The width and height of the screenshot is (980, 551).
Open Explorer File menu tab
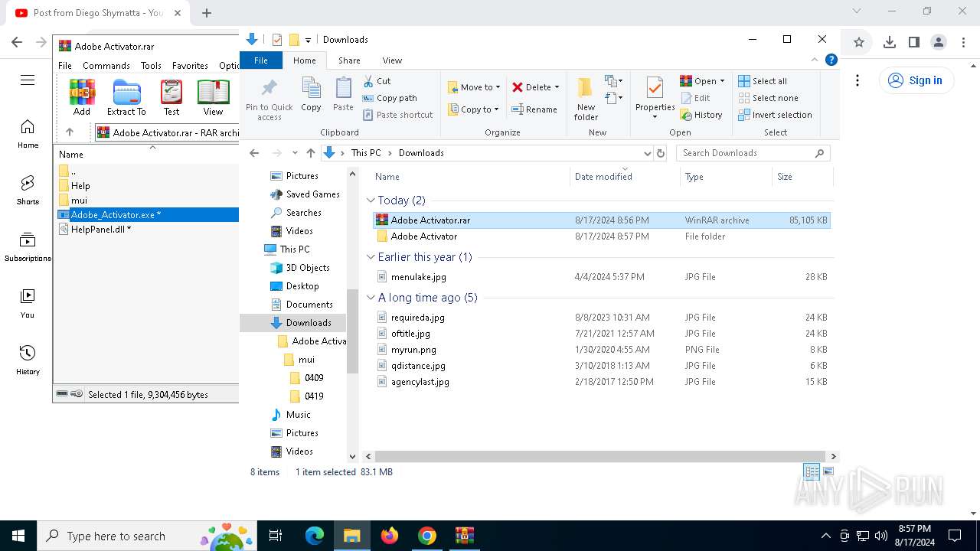(x=261, y=60)
